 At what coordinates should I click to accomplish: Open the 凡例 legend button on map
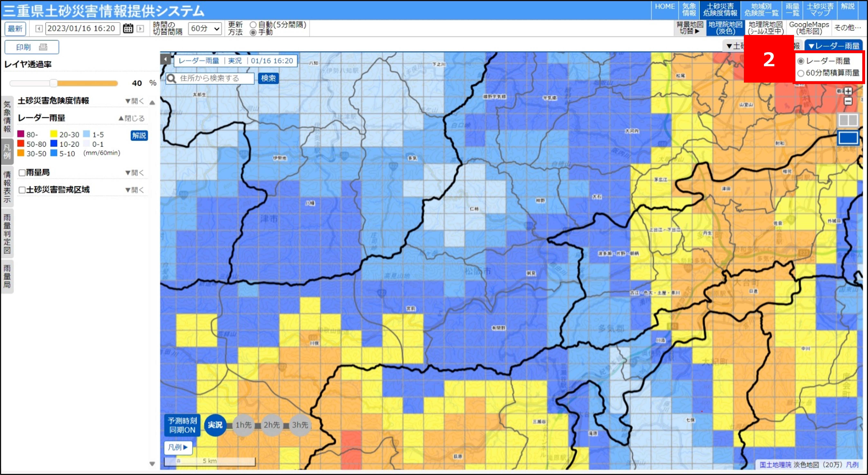(178, 447)
